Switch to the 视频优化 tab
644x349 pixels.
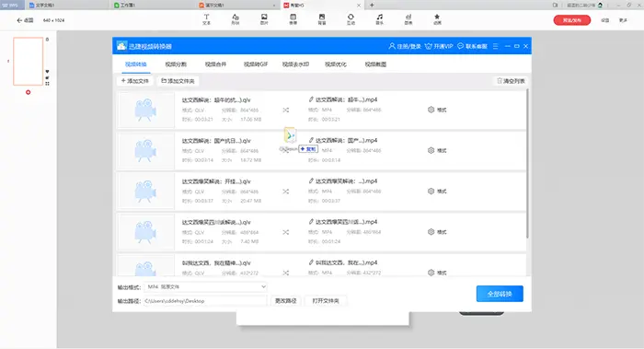point(336,64)
